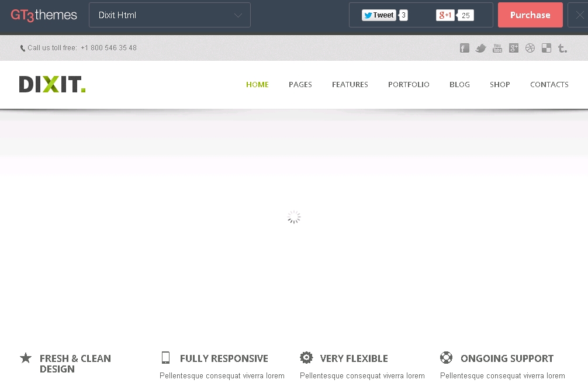Open the Google Plus social icon
588x383 pixels.
click(x=514, y=49)
